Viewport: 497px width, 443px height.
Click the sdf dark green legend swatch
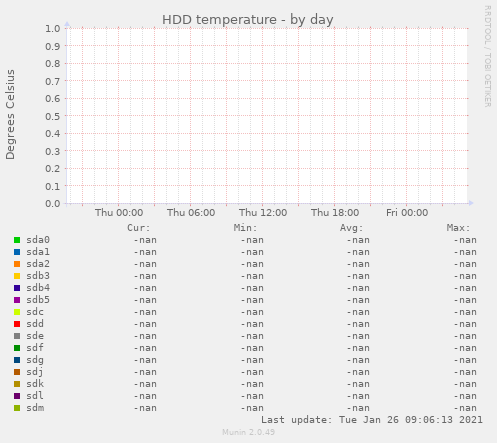[17, 348]
